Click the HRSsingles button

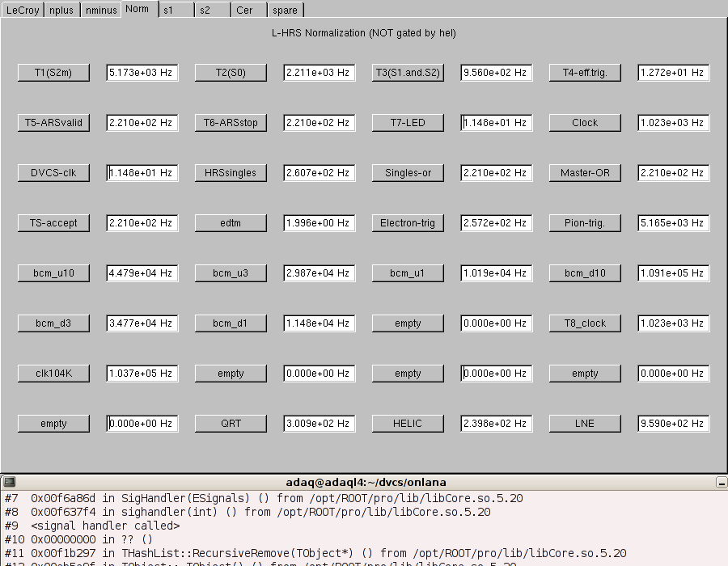(231, 173)
